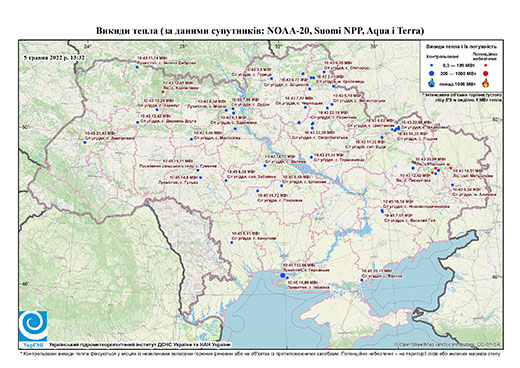This screenshot has height=368, width=520.
Task: Click the orange flame legend icon
Action: (486, 83)
